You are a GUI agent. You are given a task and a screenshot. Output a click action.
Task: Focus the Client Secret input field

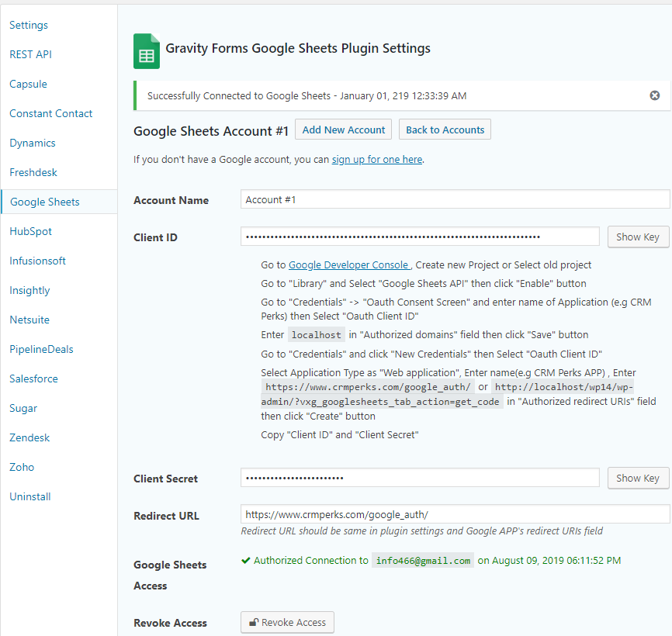[x=420, y=478]
